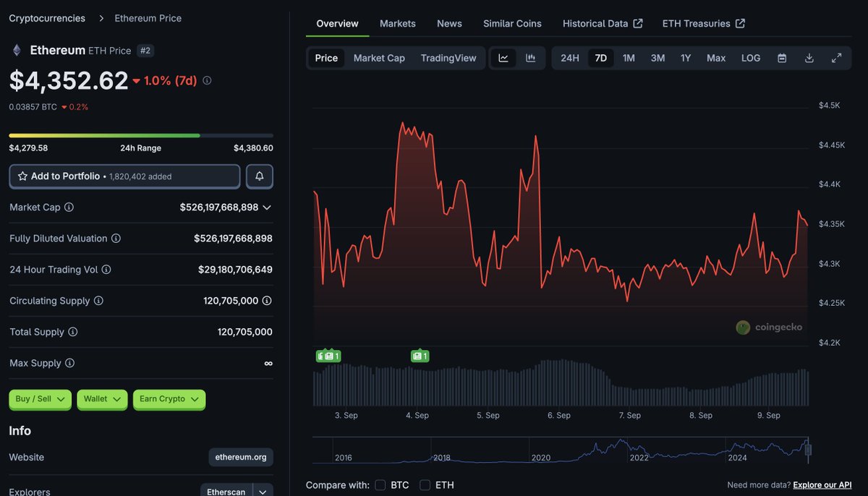Screen dimensions: 868x496
Task: Click the 0.03857 BTC value
Action: [x=33, y=107]
